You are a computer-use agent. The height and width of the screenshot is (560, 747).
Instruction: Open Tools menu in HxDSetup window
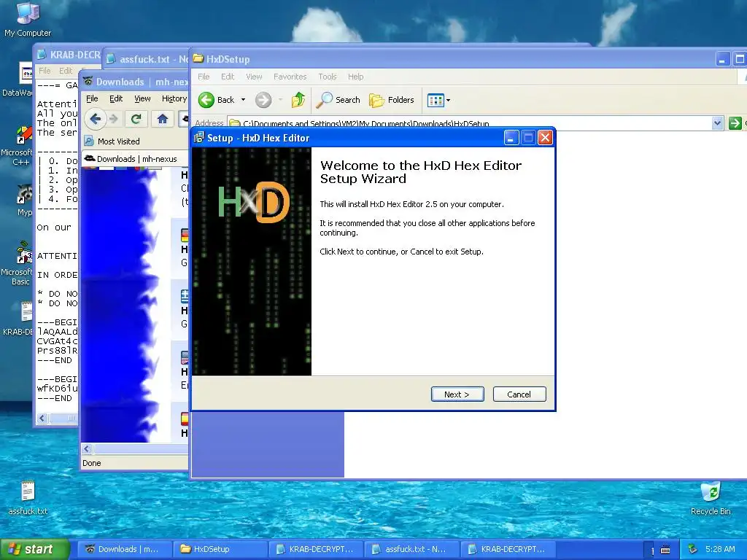pyautogui.click(x=328, y=77)
